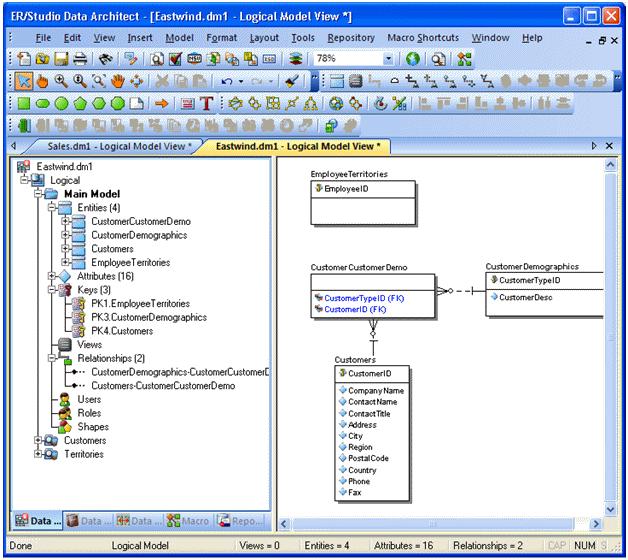Click the Title Block icon beside the T
Screen dimensions: 628x560
pyautogui.click(x=187, y=104)
